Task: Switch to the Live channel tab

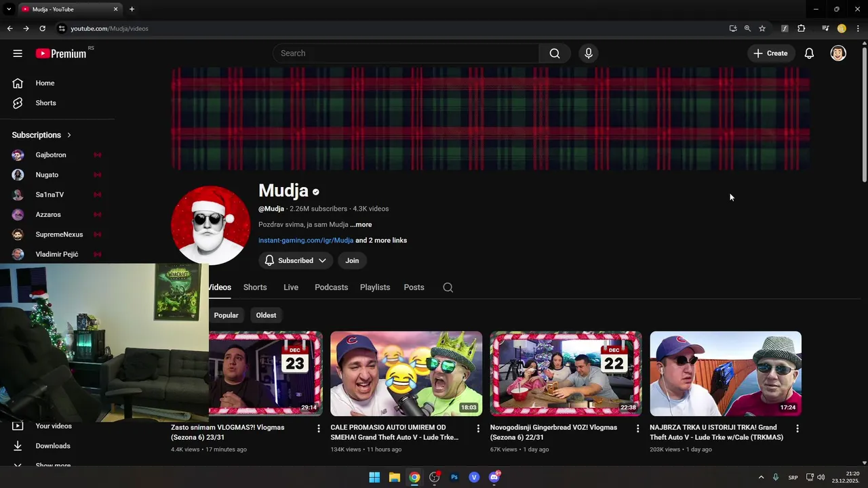Action: pos(291,287)
